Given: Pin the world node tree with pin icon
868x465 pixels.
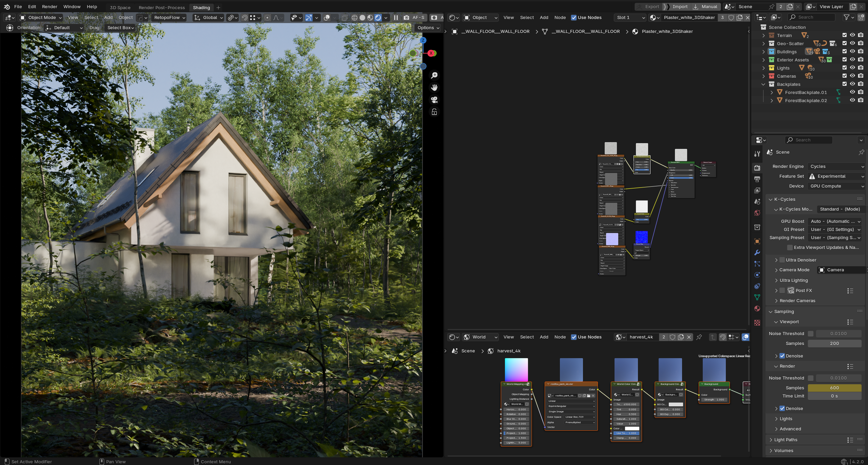Looking at the screenshot, I should pyautogui.click(x=699, y=337).
